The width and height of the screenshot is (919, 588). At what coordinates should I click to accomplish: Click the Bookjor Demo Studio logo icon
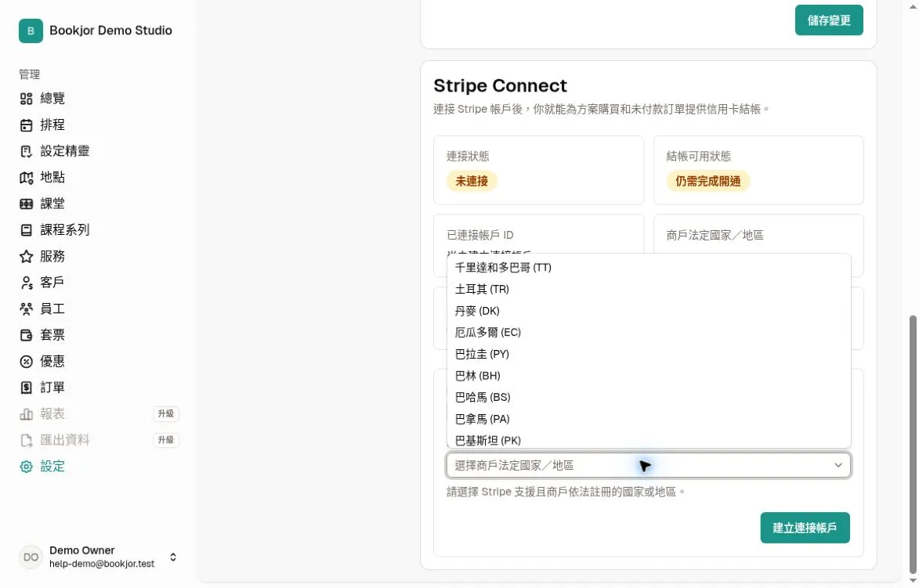pos(31,31)
